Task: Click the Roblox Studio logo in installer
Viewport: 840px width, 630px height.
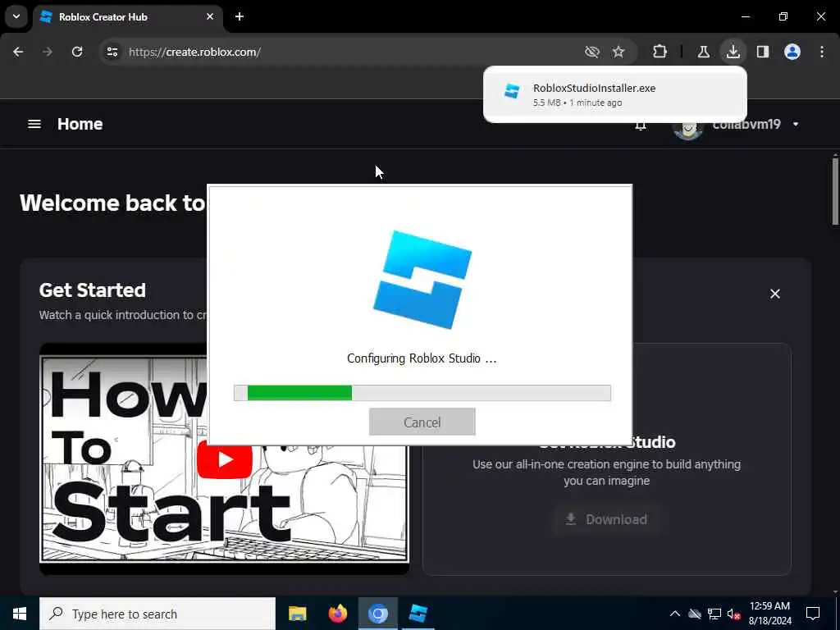Action: point(422,280)
